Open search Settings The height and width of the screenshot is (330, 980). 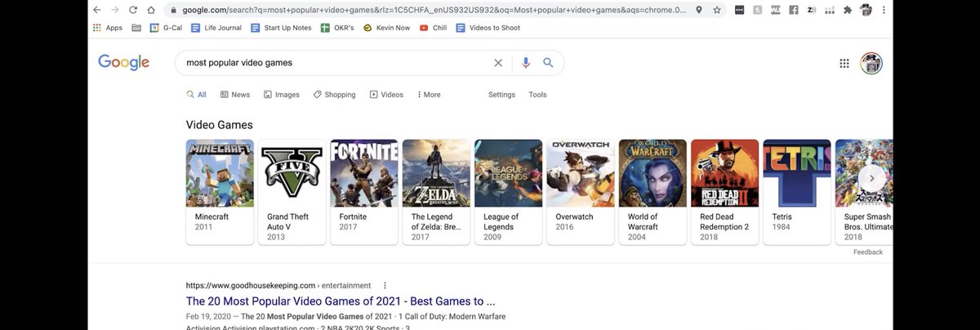tap(501, 95)
